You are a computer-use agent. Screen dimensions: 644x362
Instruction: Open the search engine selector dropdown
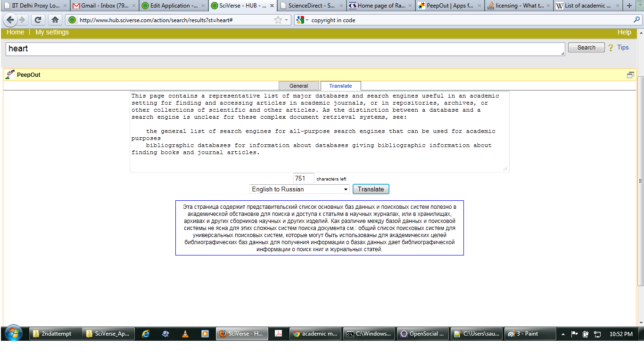(x=302, y=20)
